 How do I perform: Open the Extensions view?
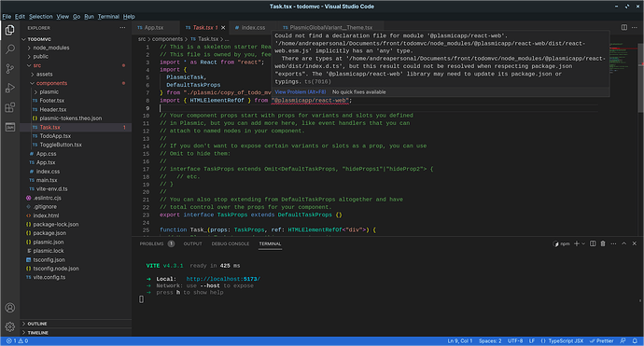click(x=10, y=107)
